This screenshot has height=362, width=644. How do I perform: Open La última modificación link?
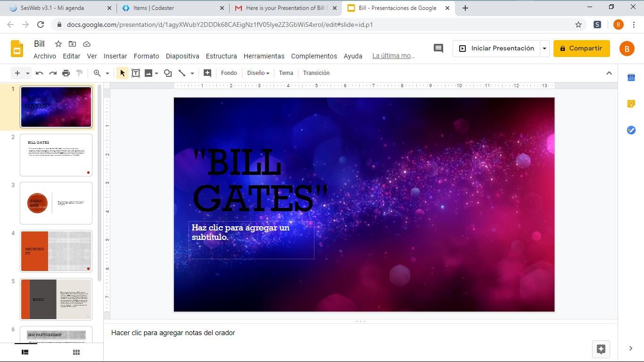pos(394,56)
